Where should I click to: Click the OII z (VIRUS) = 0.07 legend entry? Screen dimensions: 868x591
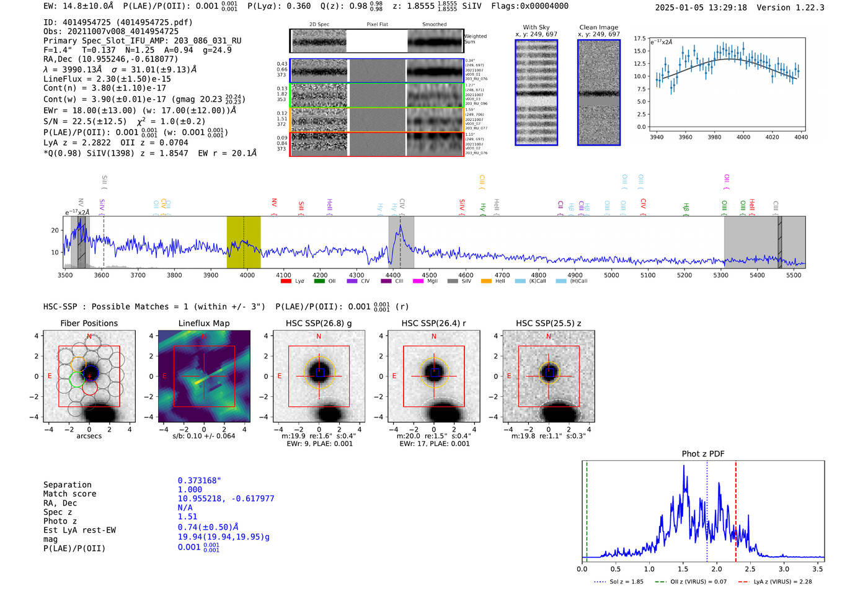click(691, 582)
